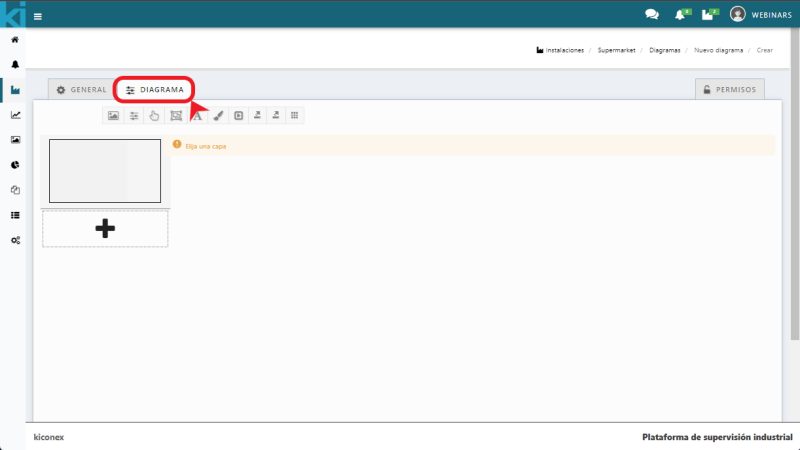The height and width of the screenshot is (450, 800).
Task: Select the text 'A' tool
Action: pos(197,116)
